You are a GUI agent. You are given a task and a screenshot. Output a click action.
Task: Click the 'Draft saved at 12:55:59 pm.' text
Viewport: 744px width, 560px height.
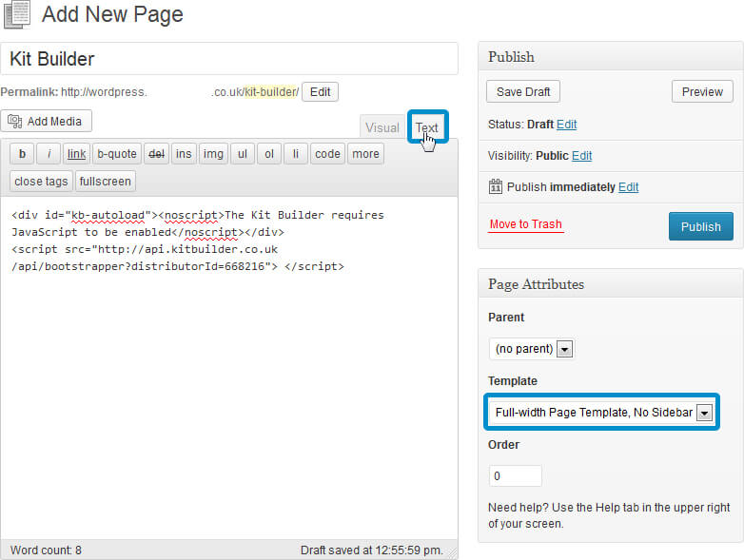pos(372,550)
